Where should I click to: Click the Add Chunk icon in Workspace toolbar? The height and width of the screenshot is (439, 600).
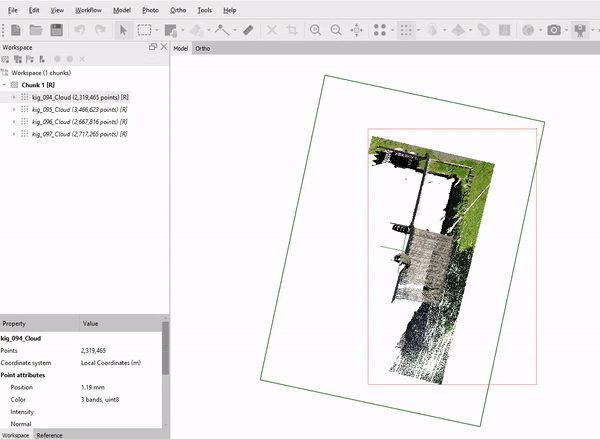click(x=5, y=59)
